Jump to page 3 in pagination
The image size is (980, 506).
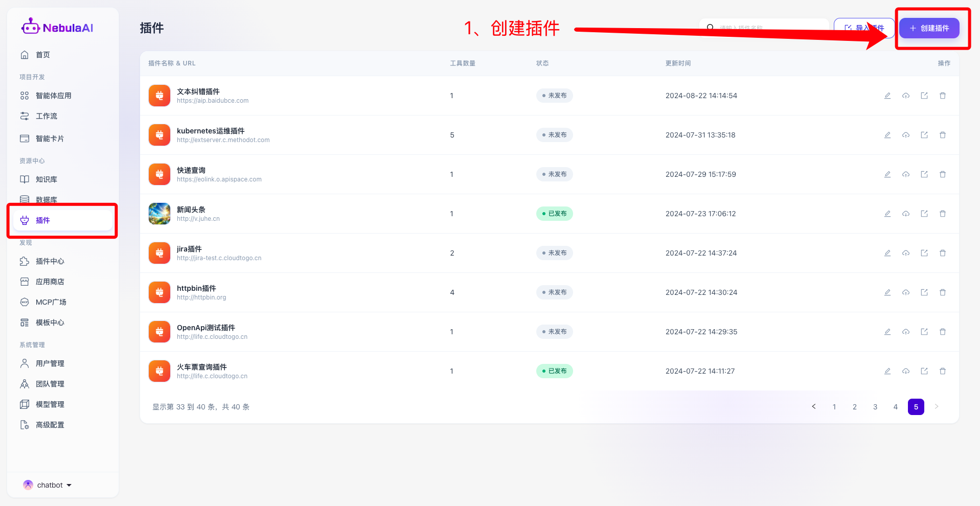click(875, 407)
